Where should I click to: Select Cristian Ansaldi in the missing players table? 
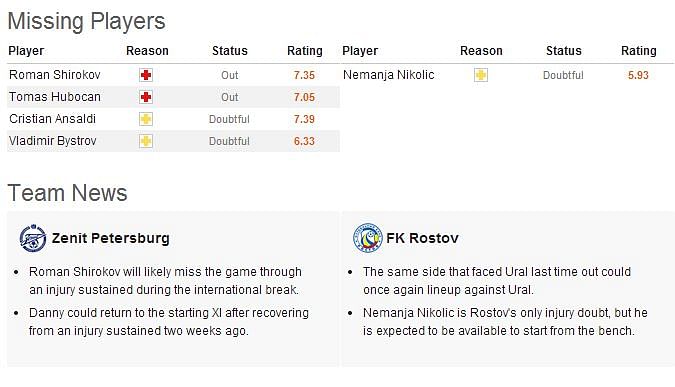(x=53, y=119)
